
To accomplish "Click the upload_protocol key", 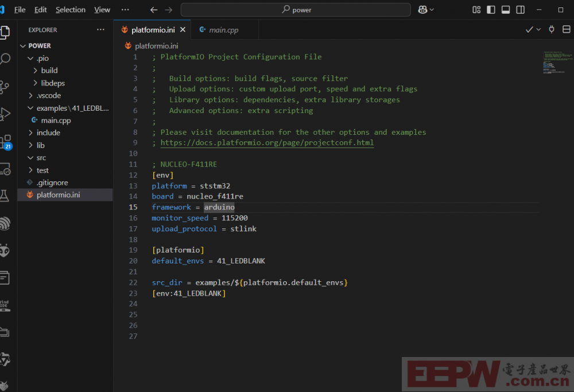I will (184, 229).
